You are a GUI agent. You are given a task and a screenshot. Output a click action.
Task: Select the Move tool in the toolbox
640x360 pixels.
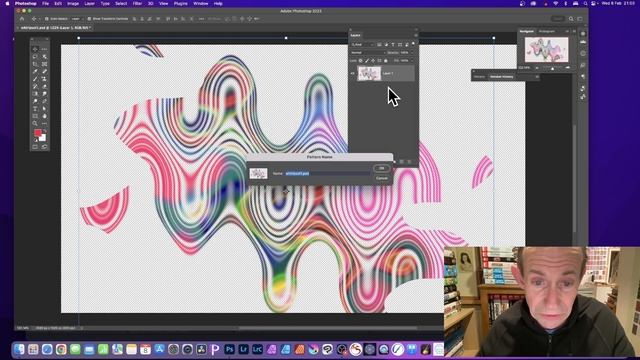pos(35,49)
